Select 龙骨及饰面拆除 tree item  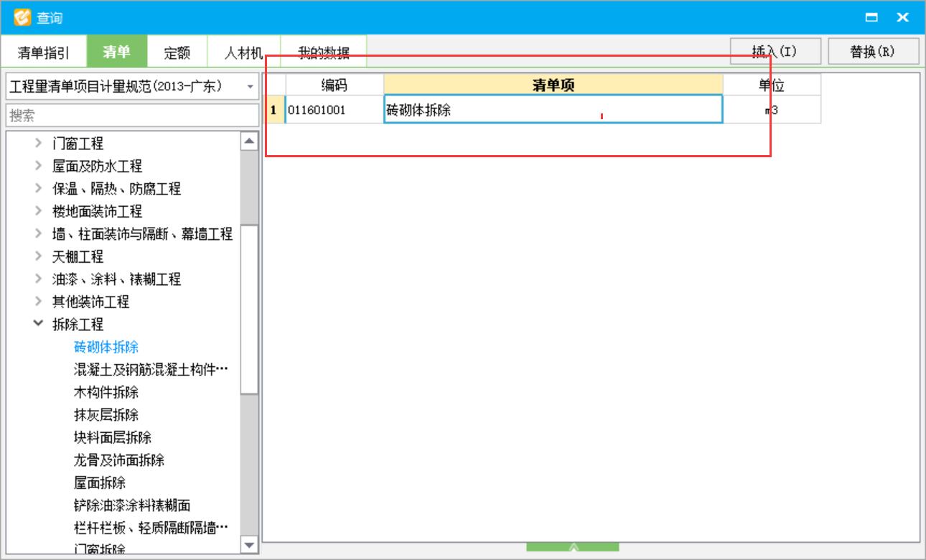pos(119,460)
